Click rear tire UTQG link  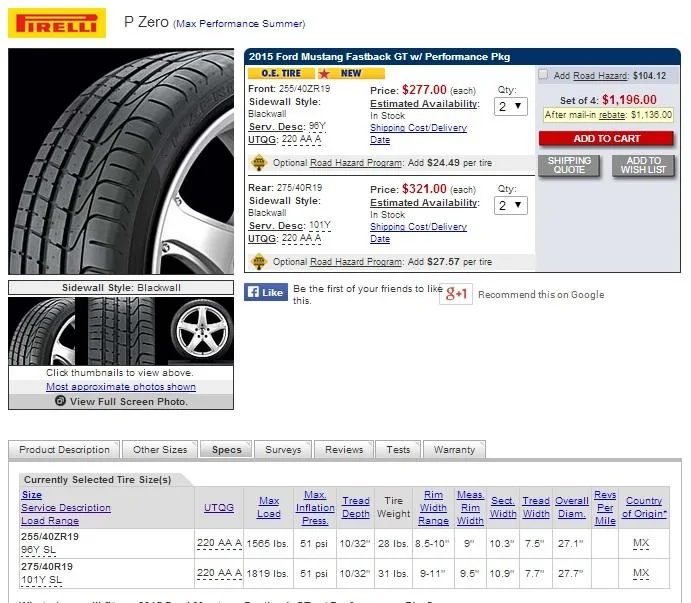pos(263,239)
